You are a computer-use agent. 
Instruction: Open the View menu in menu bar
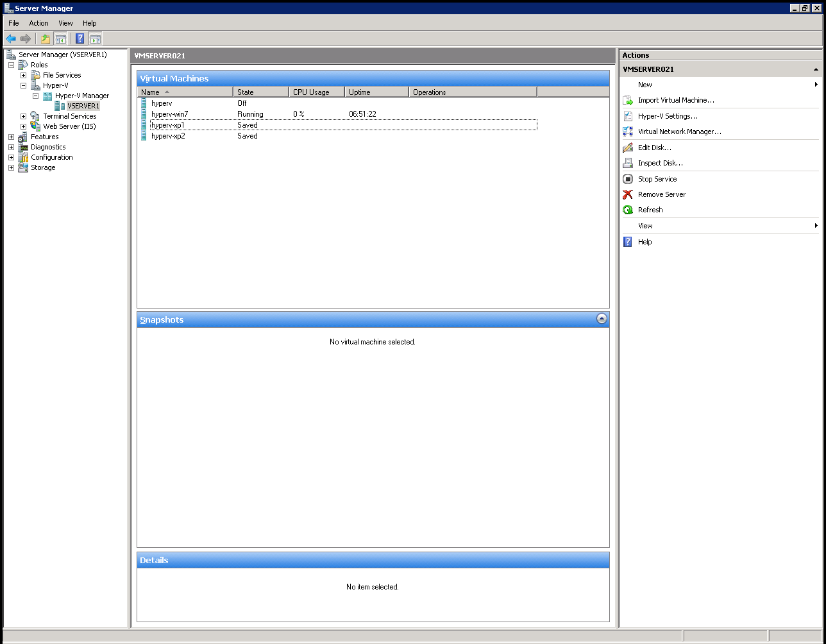(65, 23)
